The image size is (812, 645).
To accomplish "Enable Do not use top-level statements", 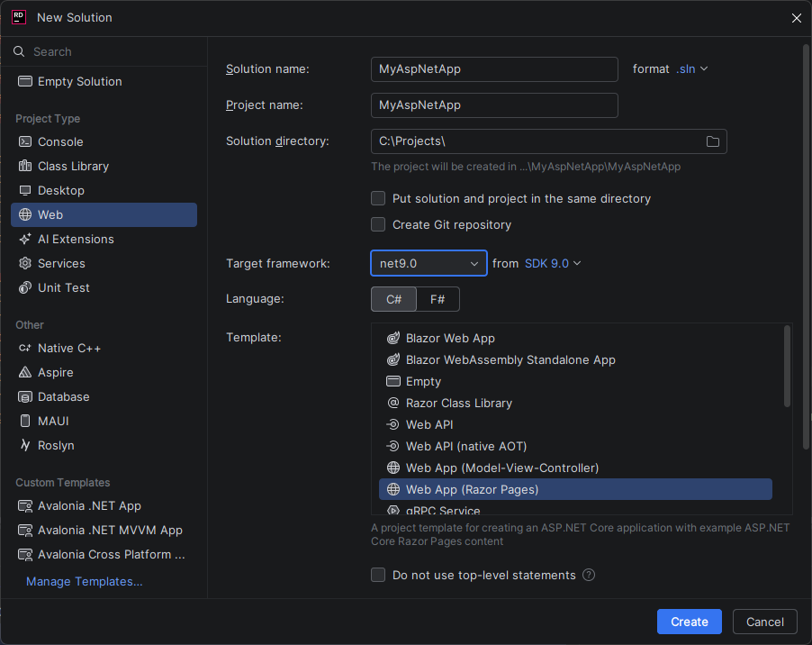I will tap(378, 575).
